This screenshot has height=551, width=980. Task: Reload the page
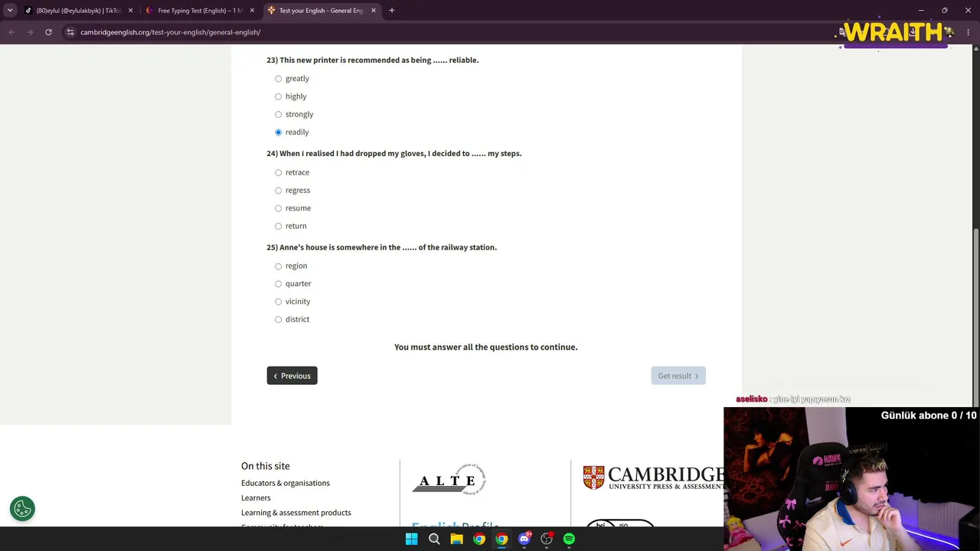click(x=48, y=32)
